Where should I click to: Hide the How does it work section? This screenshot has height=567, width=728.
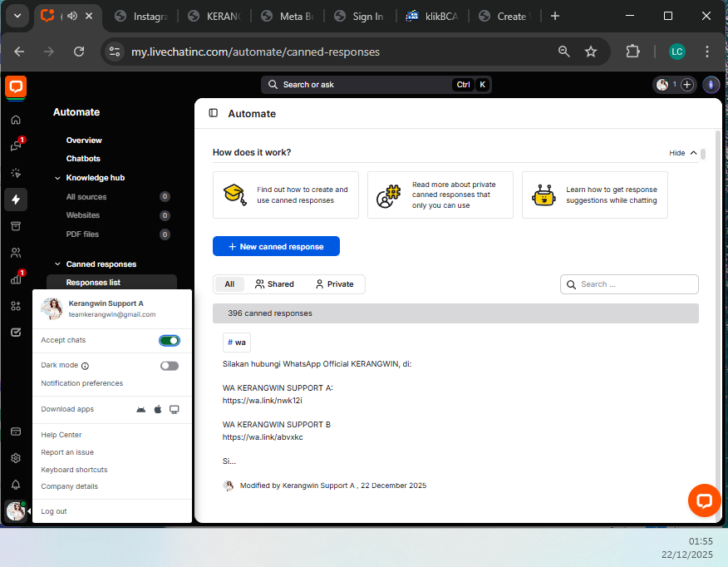[682, 153]
